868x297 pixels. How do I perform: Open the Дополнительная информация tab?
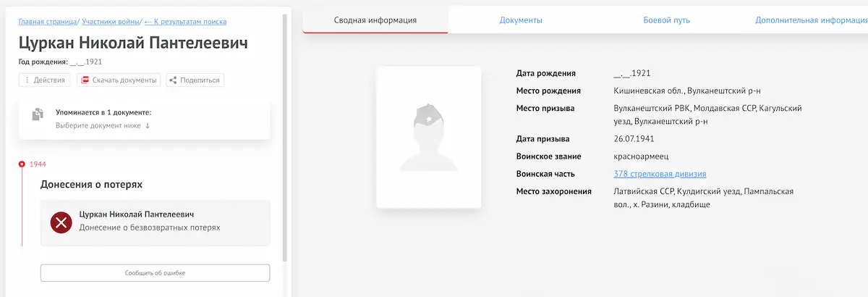[810, 20]
